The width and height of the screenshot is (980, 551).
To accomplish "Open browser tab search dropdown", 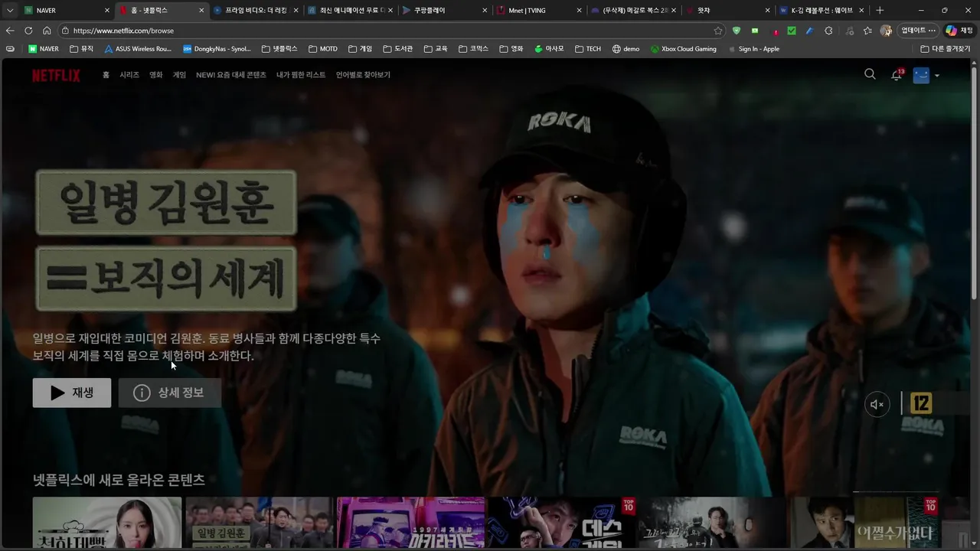I will pos(9,11).
